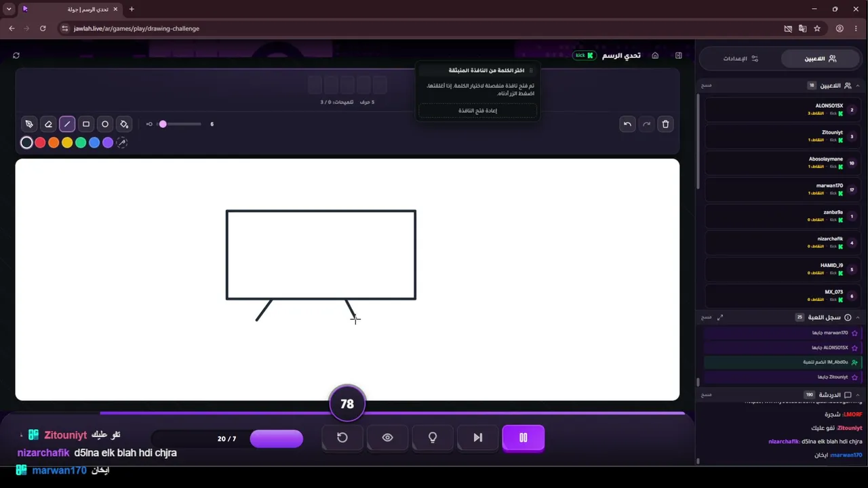The height and width of the screenshot is (488, 868).
Task: Select player card marwan170
Action: (x=783, y=189)
